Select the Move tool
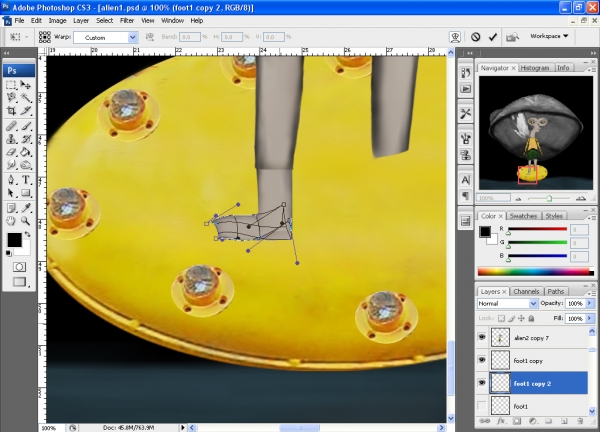600x432 pixels. pos(26,85)
